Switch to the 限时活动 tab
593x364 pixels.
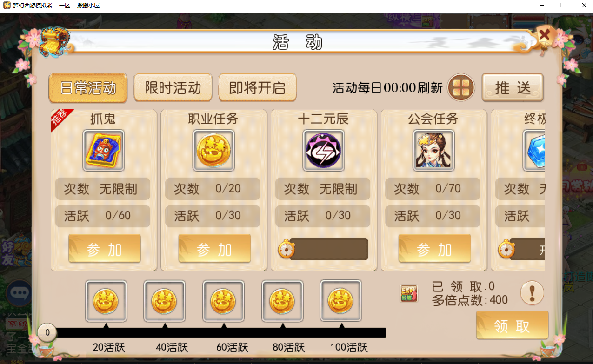tap(173, 88)
